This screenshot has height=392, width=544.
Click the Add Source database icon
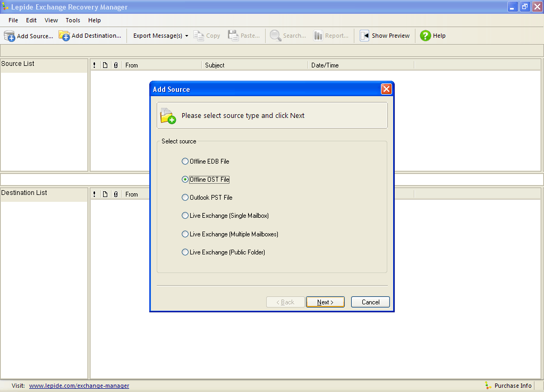10,36
